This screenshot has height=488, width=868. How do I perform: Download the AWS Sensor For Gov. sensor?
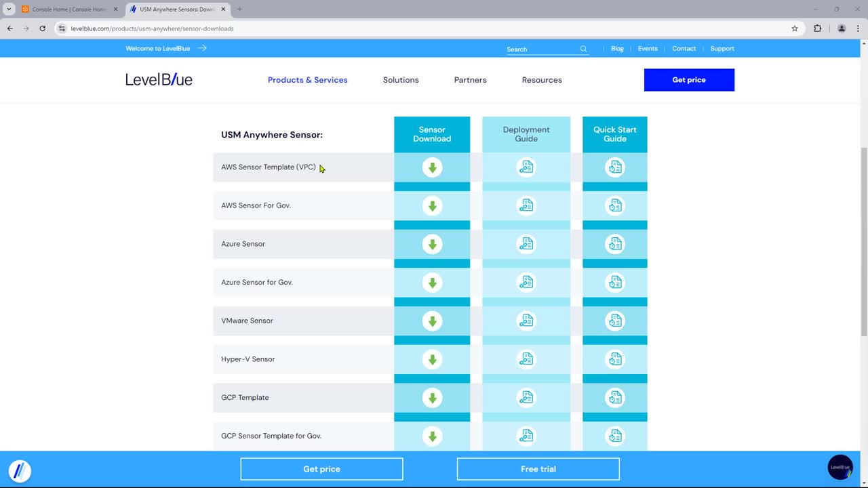coord(432,205)
